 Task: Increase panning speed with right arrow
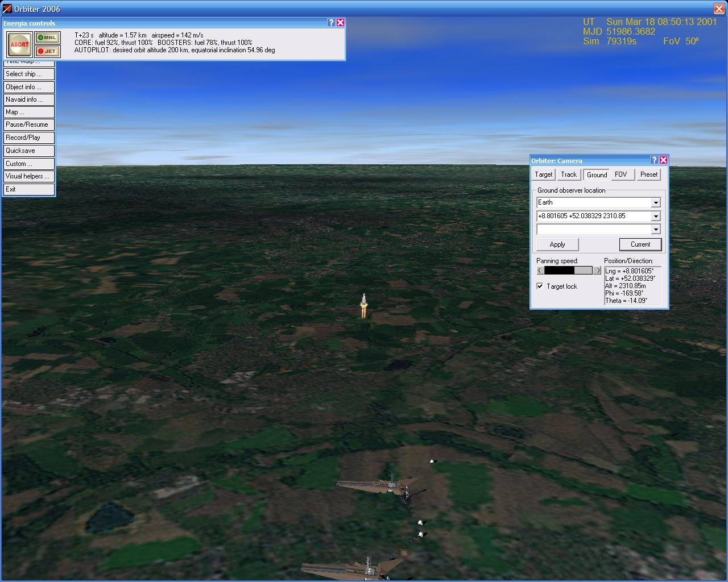point(597,271)
